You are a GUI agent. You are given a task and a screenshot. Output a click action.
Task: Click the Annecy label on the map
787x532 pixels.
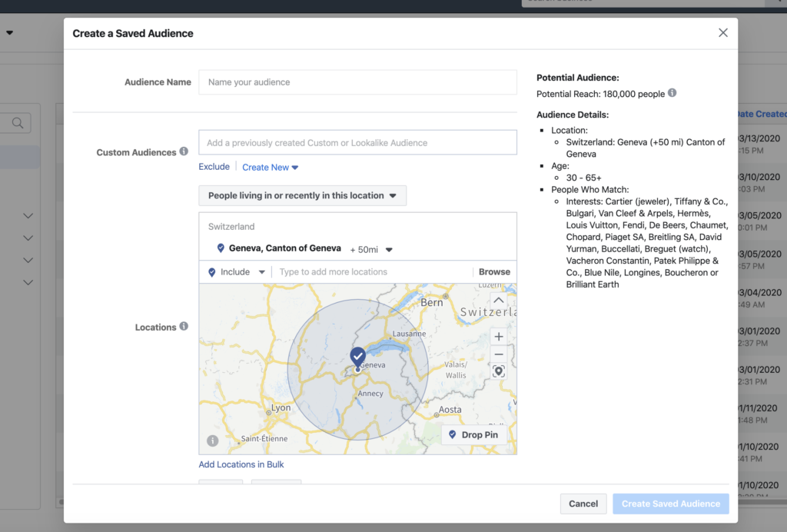pos(370,394)
